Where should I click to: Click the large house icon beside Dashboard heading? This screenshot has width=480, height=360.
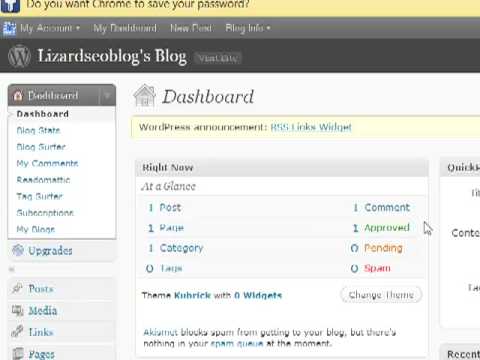click(x=144, y=96)
